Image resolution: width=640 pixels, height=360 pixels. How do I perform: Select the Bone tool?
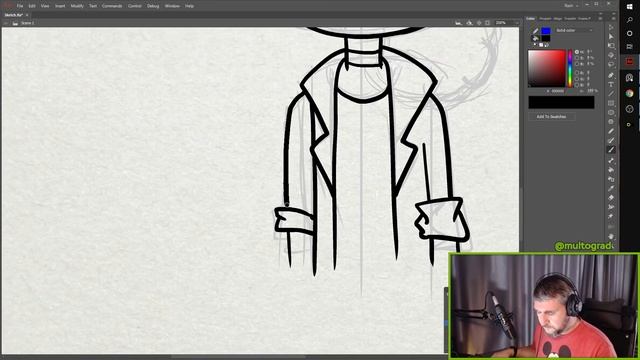tap(611, 161)
